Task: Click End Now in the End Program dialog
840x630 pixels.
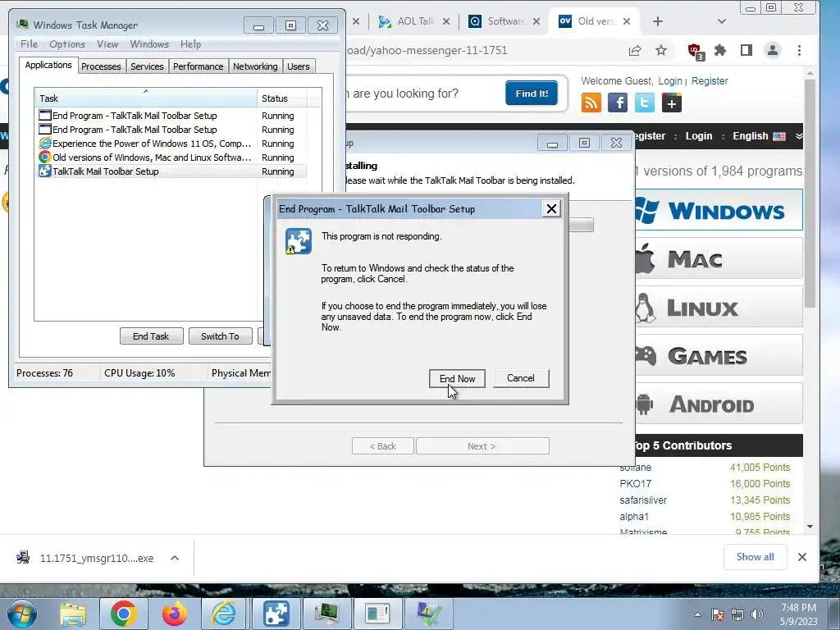Action: point(457,379)
